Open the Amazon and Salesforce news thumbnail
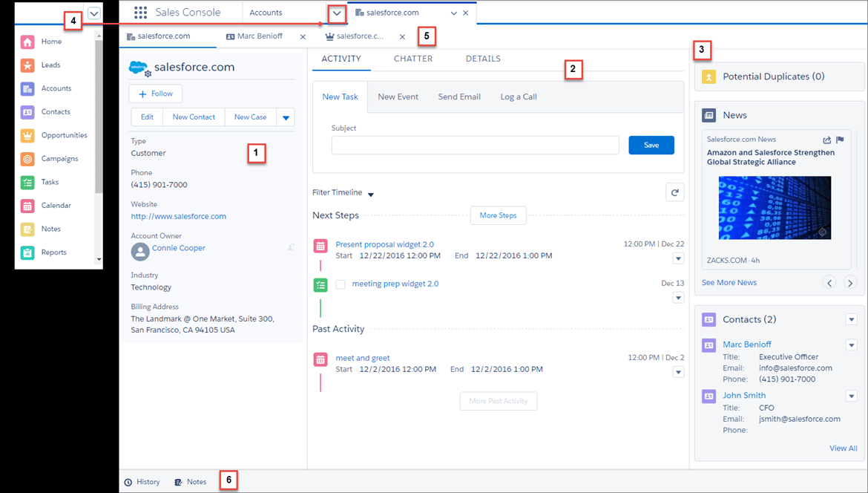The image size is (868, 493). point(775,208)
